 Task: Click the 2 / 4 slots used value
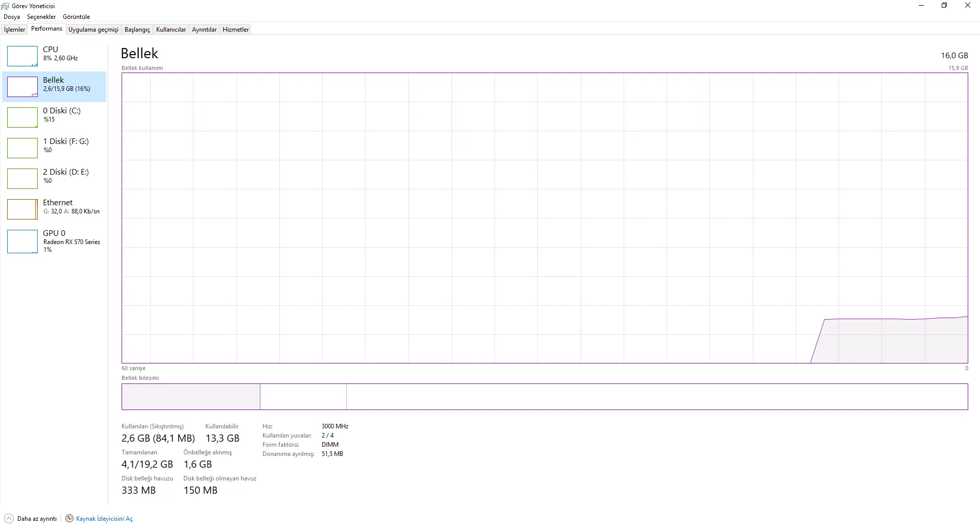point(327,436)
